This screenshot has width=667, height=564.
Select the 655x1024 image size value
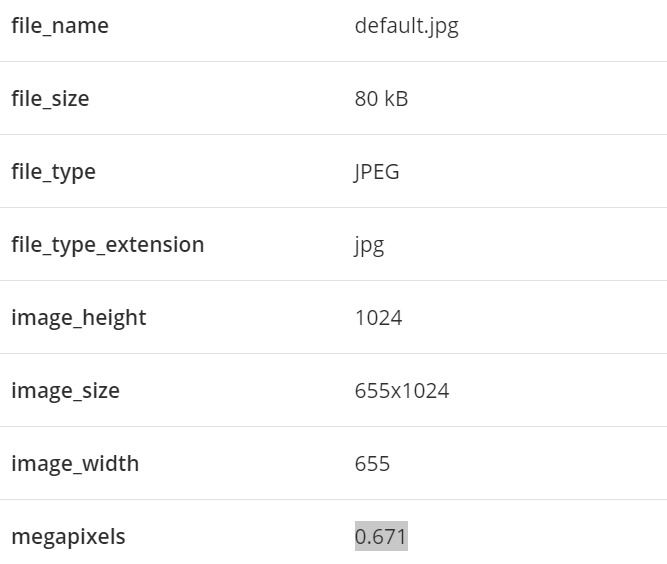(402, 391)
